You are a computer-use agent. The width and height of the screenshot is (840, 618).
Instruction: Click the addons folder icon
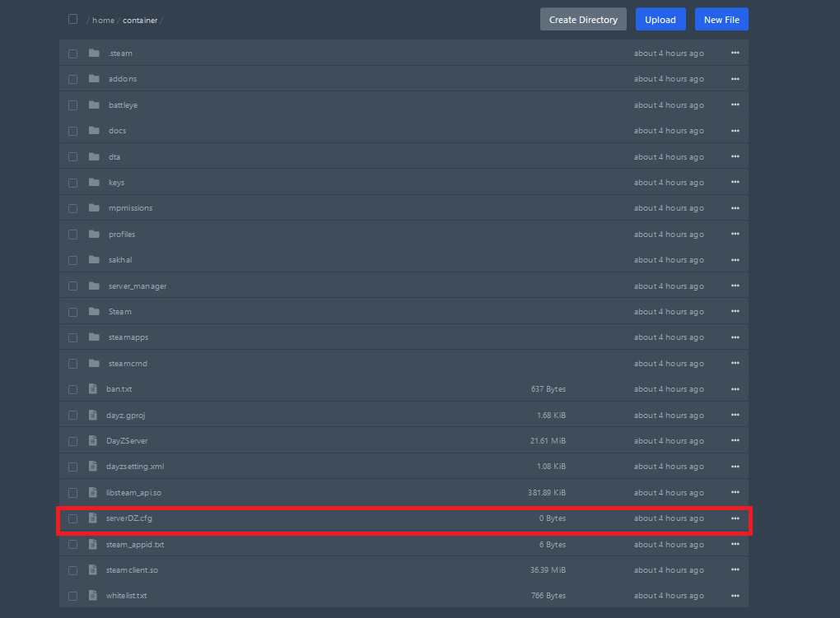tap(94, 79)
